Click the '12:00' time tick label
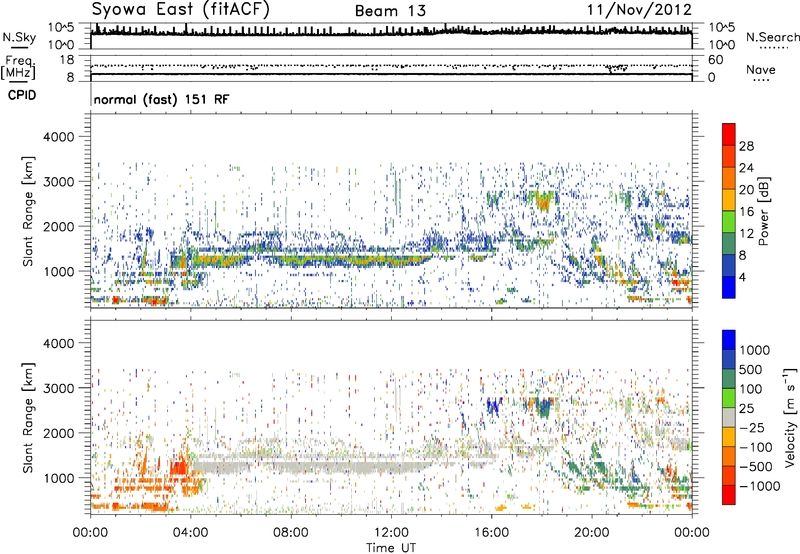 [x=391, y=533]
